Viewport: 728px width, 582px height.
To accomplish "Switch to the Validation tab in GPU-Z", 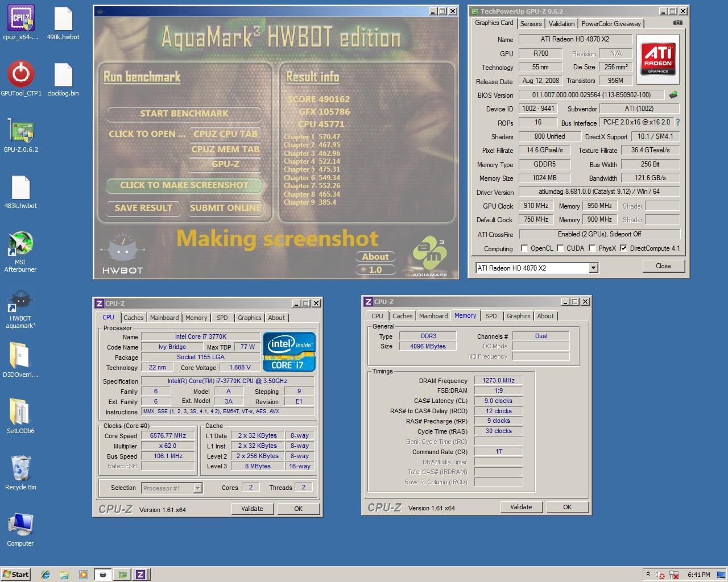I will [x=561, y=24].
